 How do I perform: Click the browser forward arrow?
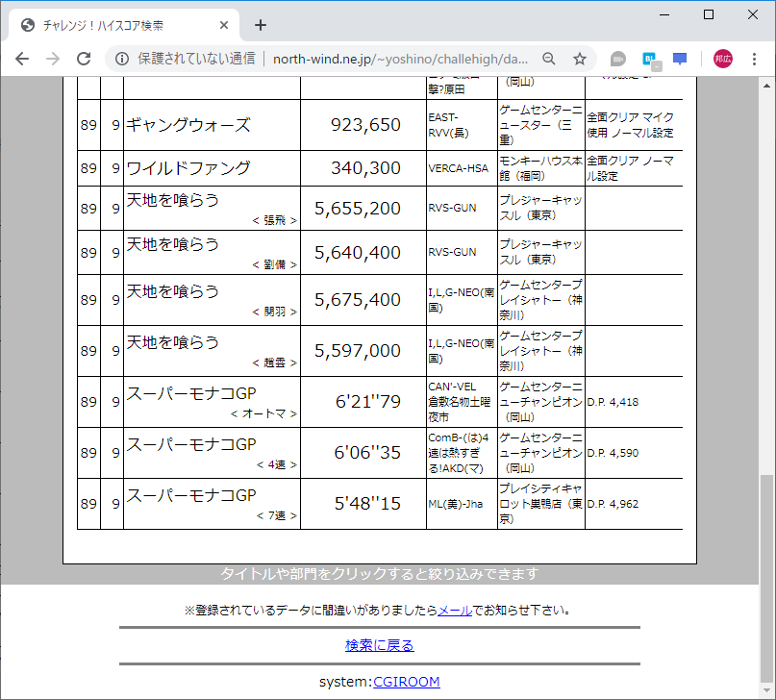point(53,59)
